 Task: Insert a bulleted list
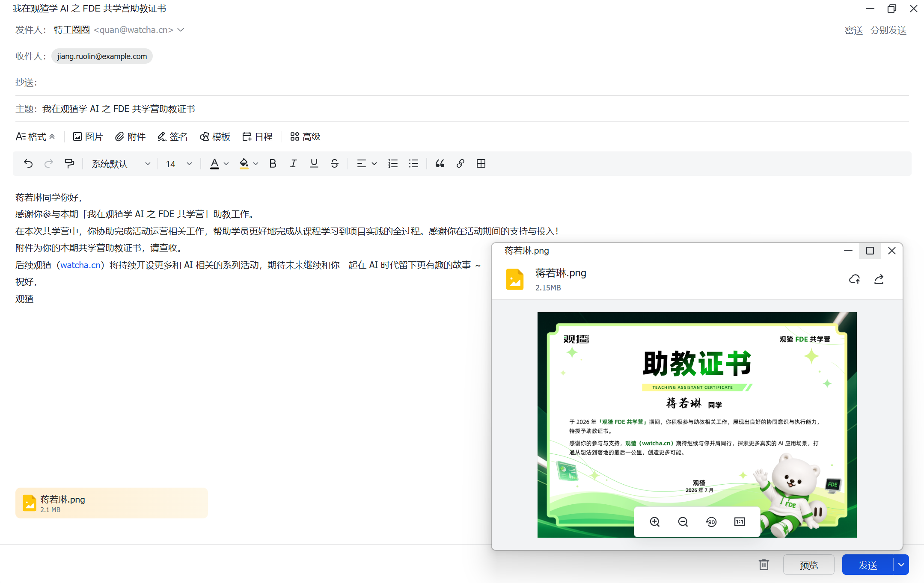click(413, 164)
